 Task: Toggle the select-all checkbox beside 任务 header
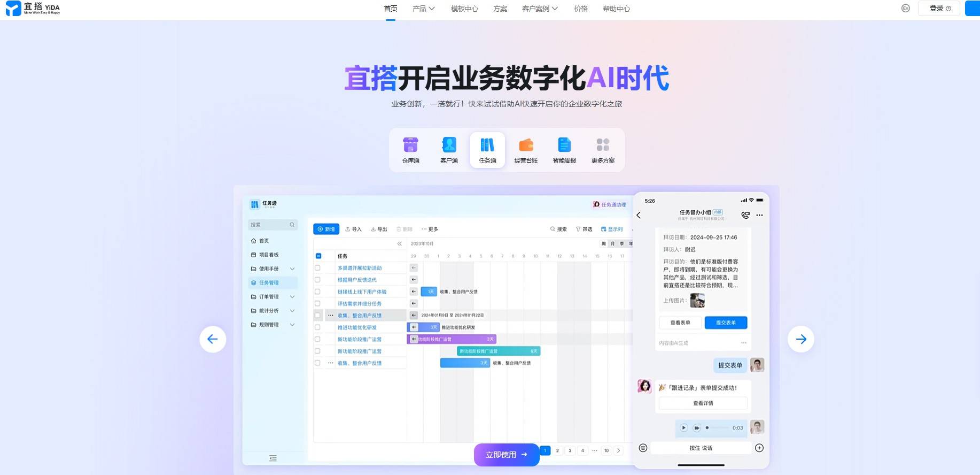[x=318, y=256]
